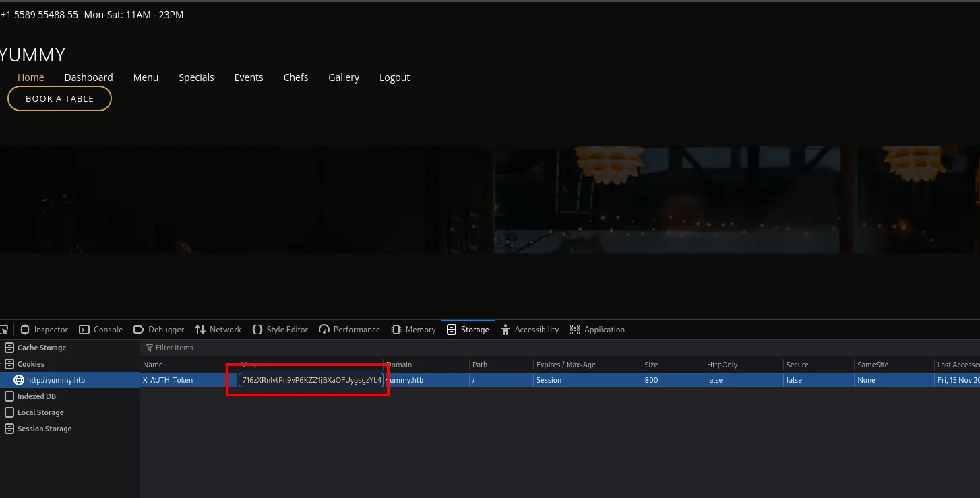The height and width of the screenshot is (498, 980).
Task: Click the Secure column header
Action: tap(818, 365)
